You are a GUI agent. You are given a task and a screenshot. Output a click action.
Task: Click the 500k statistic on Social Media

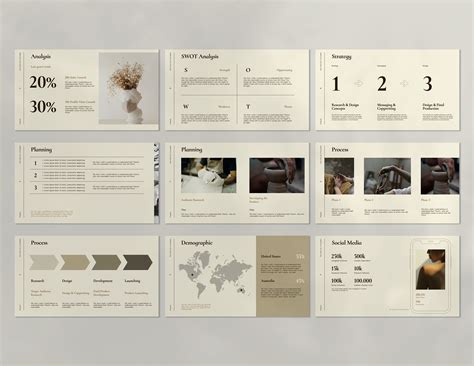pos(360,256)
